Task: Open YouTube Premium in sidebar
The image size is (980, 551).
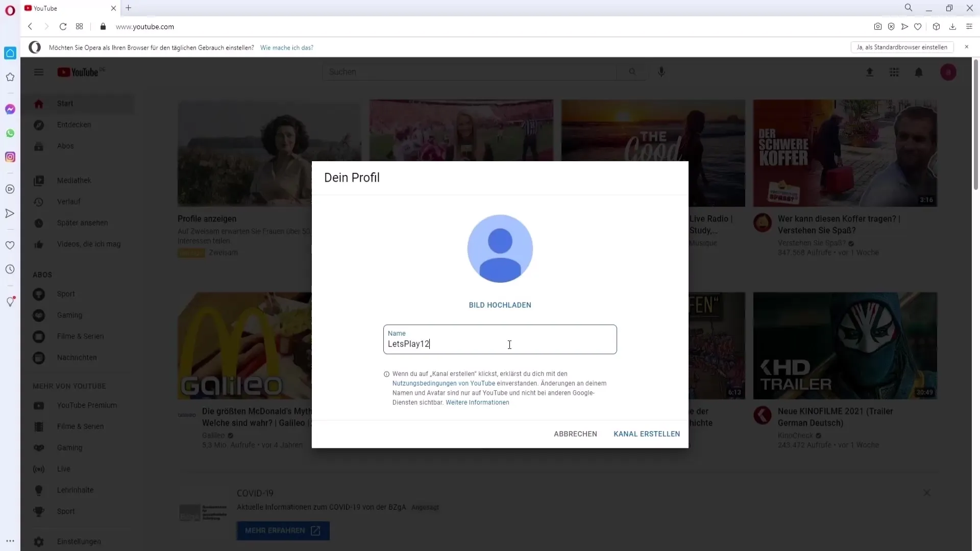Action: 78,406
